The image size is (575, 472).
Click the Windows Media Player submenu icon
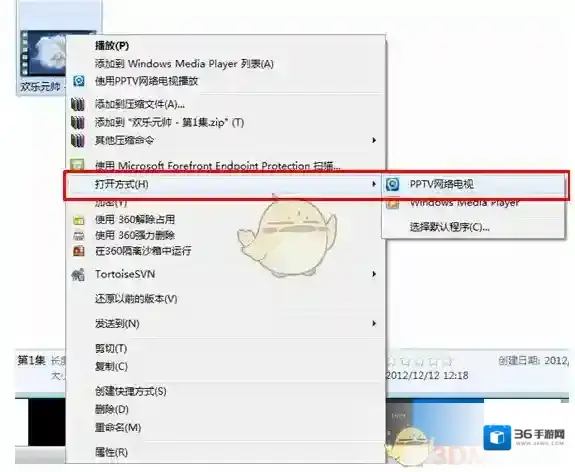click(x=392, y=203)
